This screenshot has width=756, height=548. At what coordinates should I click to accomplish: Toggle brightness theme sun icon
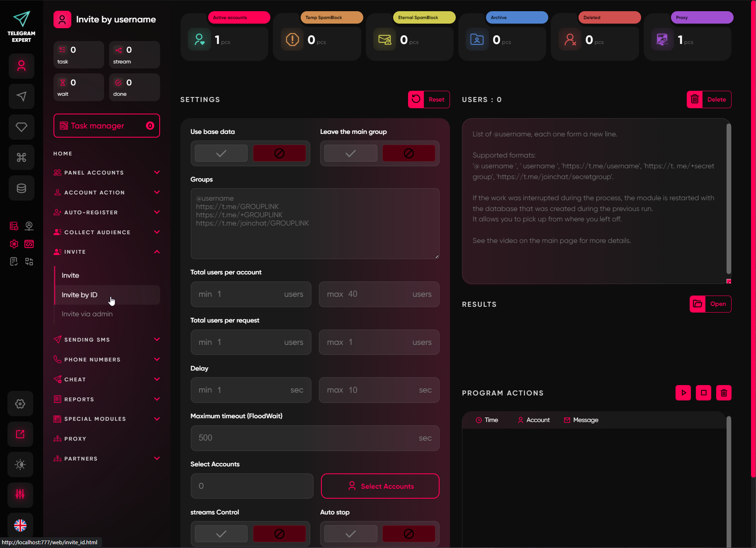[x=20, y=464]
